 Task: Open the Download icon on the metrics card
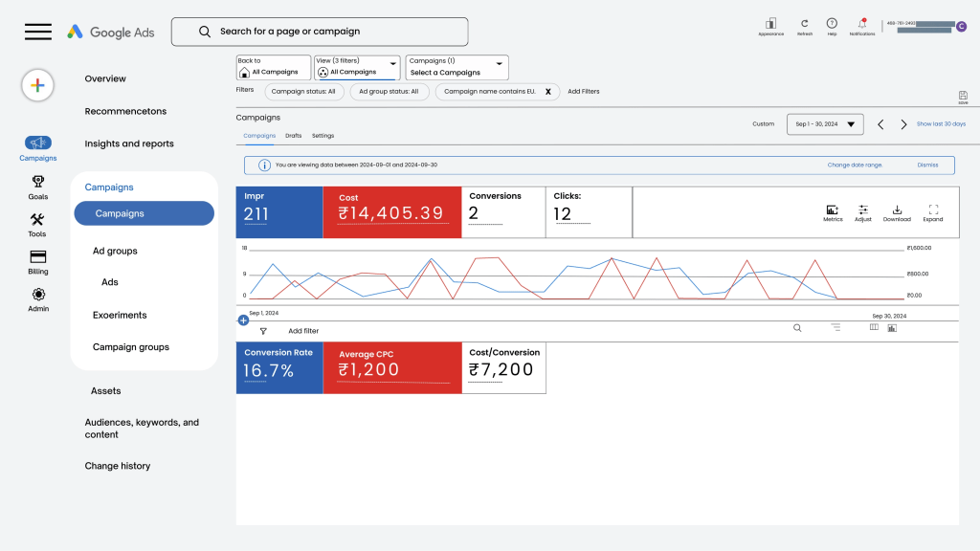click(897, 212)
